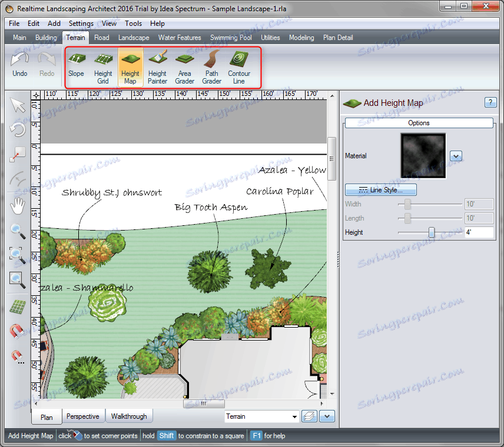Switch to the Water Features tab
The height and width of the screenshot is (447, 504).
180,38
